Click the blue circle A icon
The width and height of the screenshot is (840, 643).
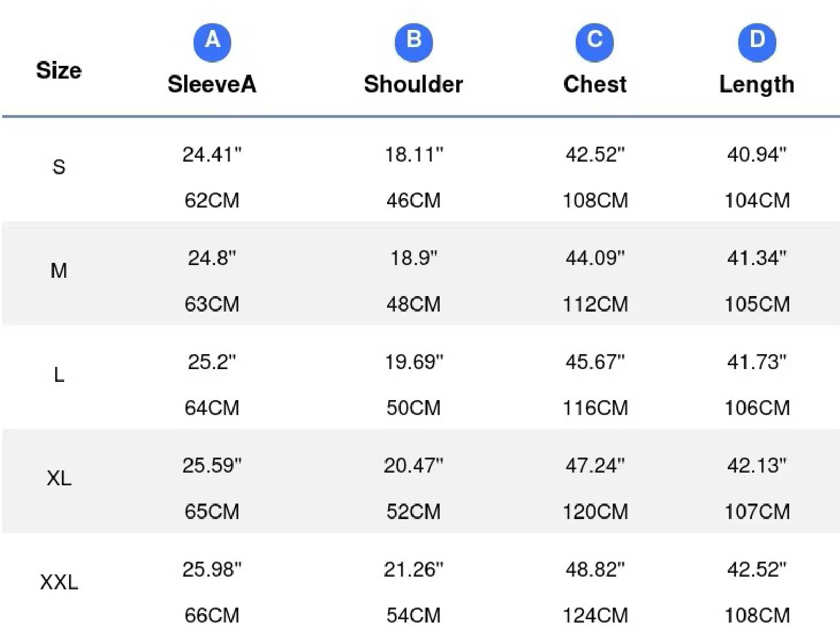(212, 42)
